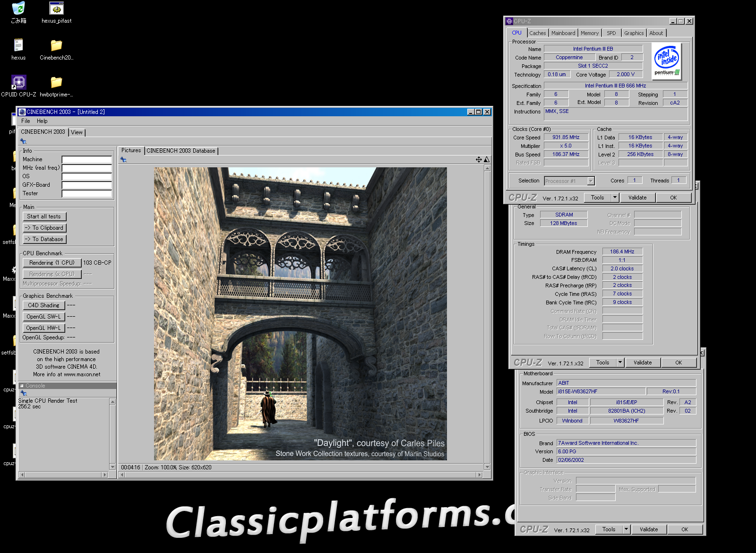The width and height of the screenshot is (756, 553).
Task: Expand Tools dropdown arrow in Memory CPU-Z window
Action: (620, 363)
